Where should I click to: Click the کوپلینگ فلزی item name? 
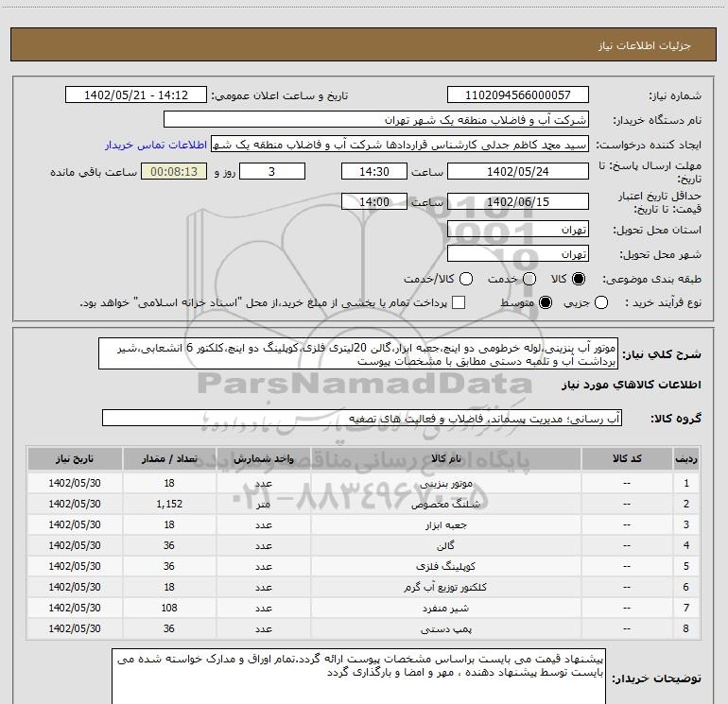[445, 566]
